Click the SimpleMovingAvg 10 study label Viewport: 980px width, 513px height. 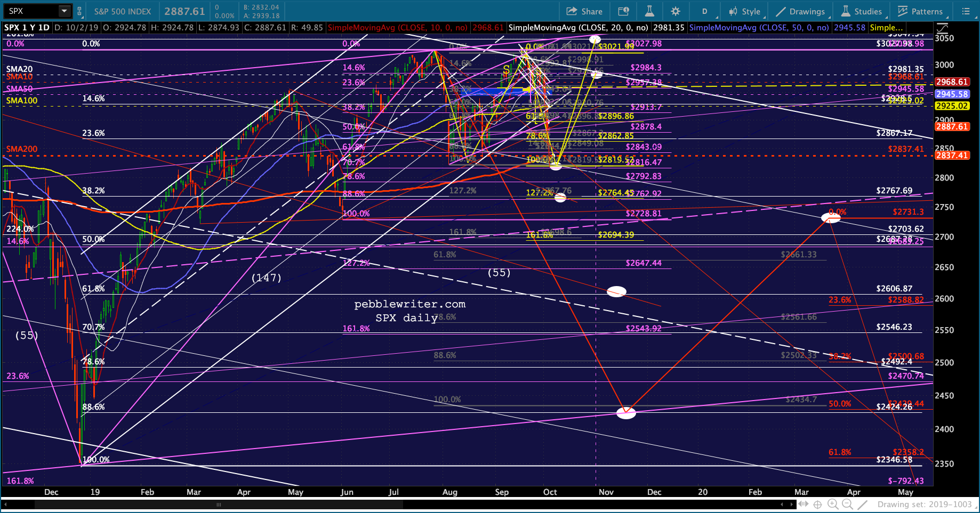[416, 28]
